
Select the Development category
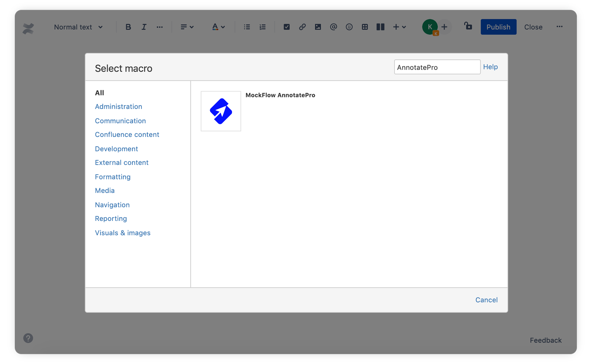pyautogui.click(x=116, y=149)
